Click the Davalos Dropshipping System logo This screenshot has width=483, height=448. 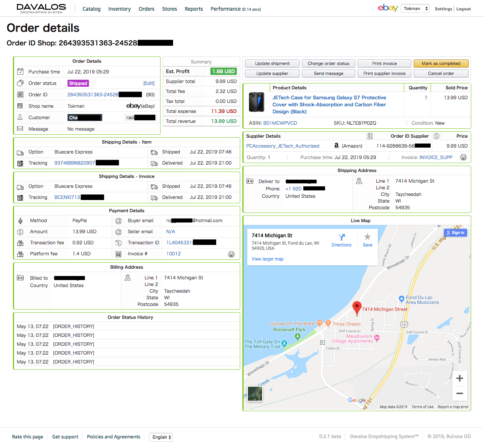[41, 8]
